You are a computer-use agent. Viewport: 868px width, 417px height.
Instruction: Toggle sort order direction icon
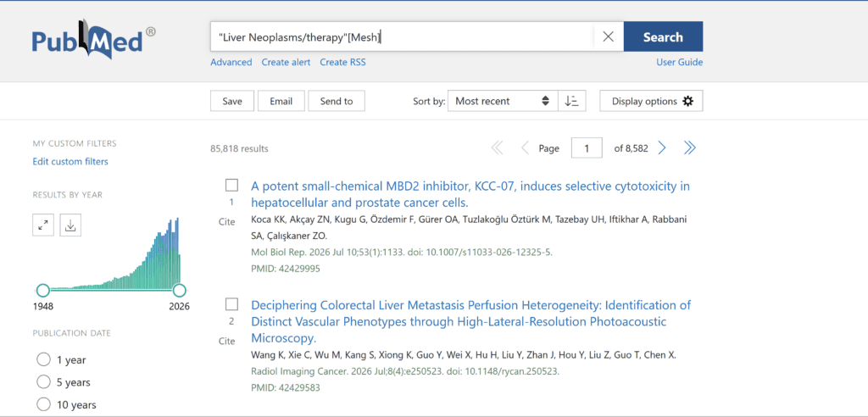(571, 102)
